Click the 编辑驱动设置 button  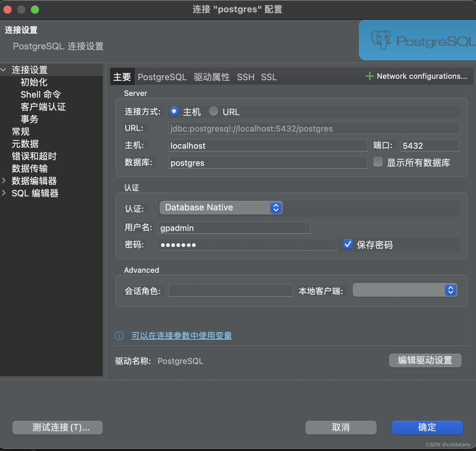pos(425,361)
